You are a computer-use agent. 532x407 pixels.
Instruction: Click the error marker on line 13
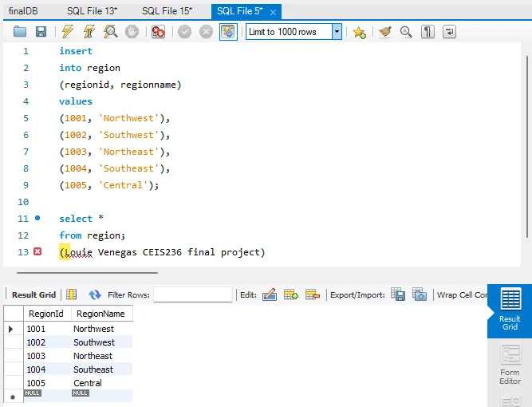37,251
